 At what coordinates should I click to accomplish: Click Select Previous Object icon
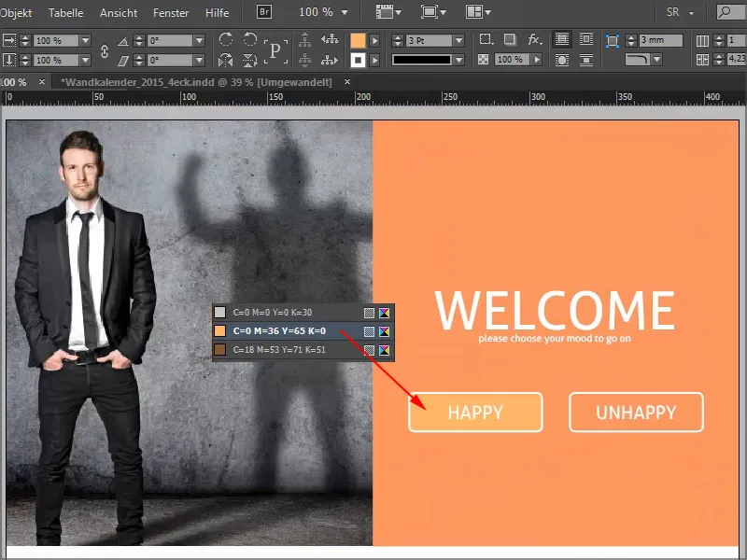click(x=330, y=39)
